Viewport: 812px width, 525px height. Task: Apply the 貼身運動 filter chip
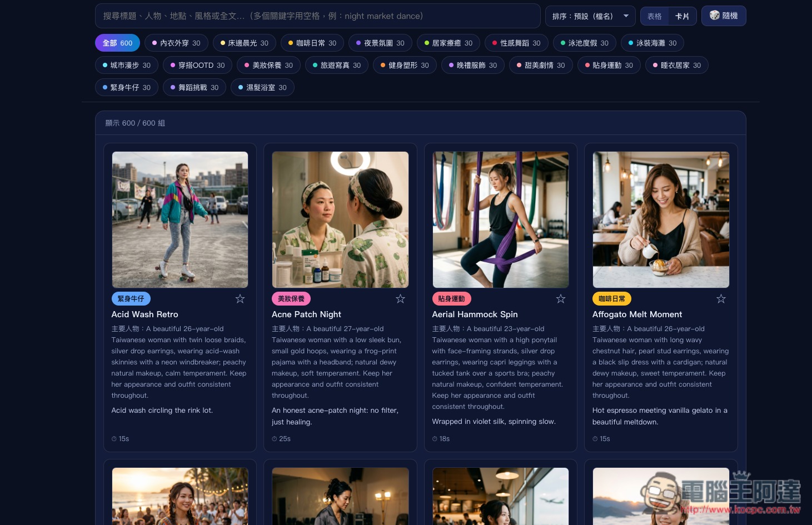609,66
